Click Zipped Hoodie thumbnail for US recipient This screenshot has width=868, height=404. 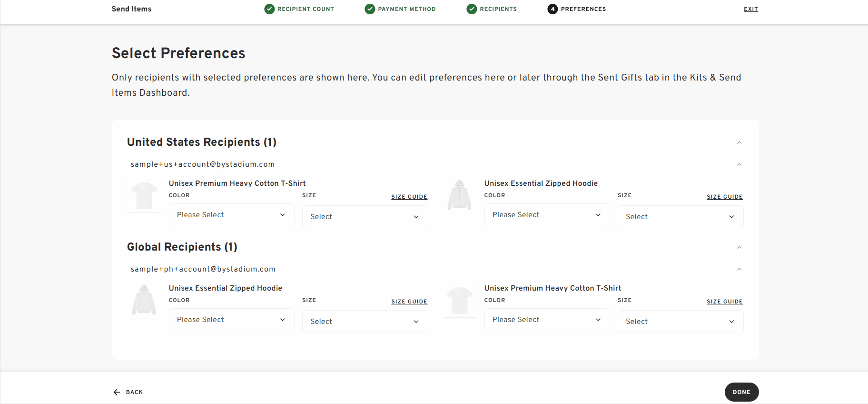point(460,196)
